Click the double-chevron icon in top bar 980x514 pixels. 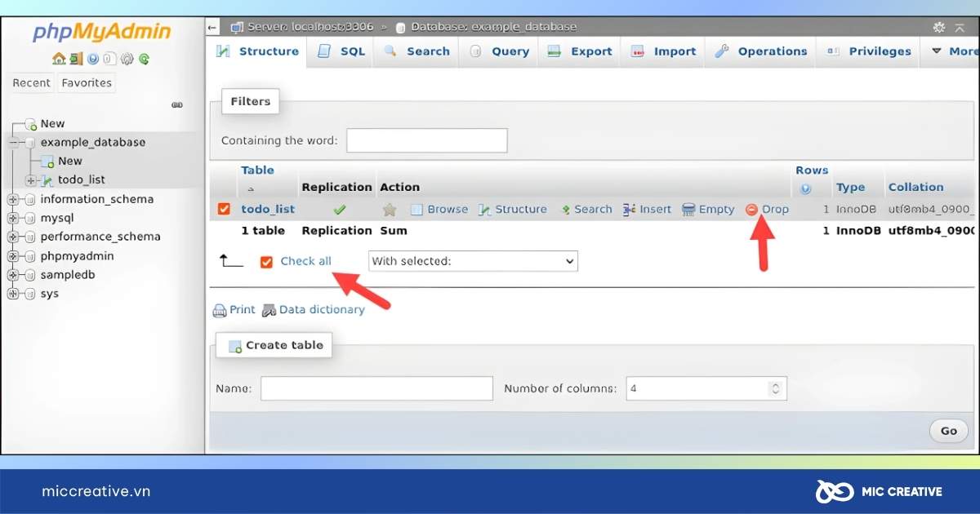coord(960,27)
